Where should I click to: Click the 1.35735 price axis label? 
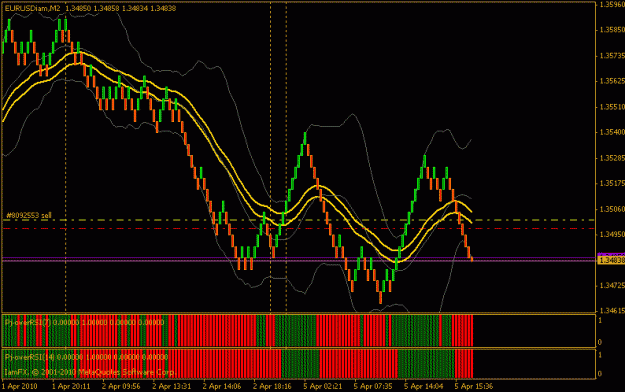point(612,55)
